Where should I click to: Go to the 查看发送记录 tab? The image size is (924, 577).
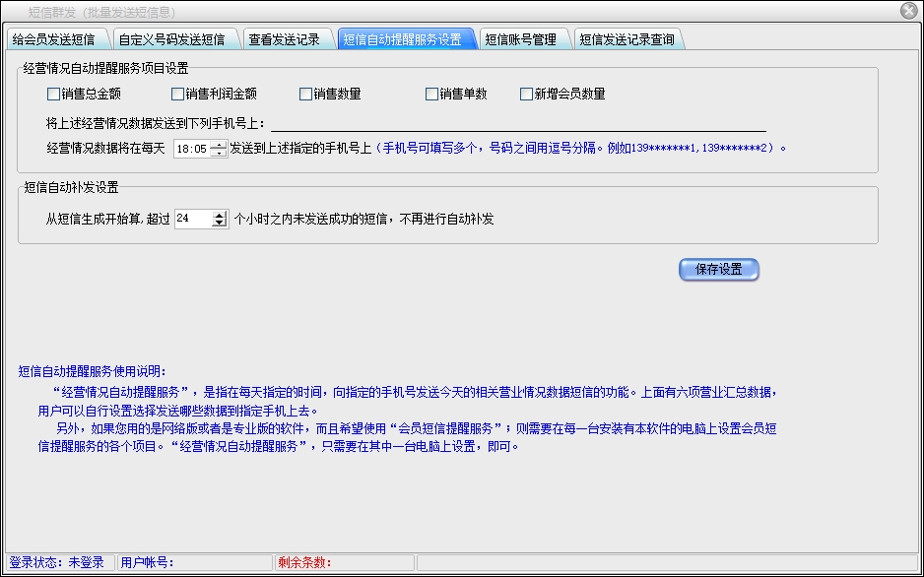[284, 40]
